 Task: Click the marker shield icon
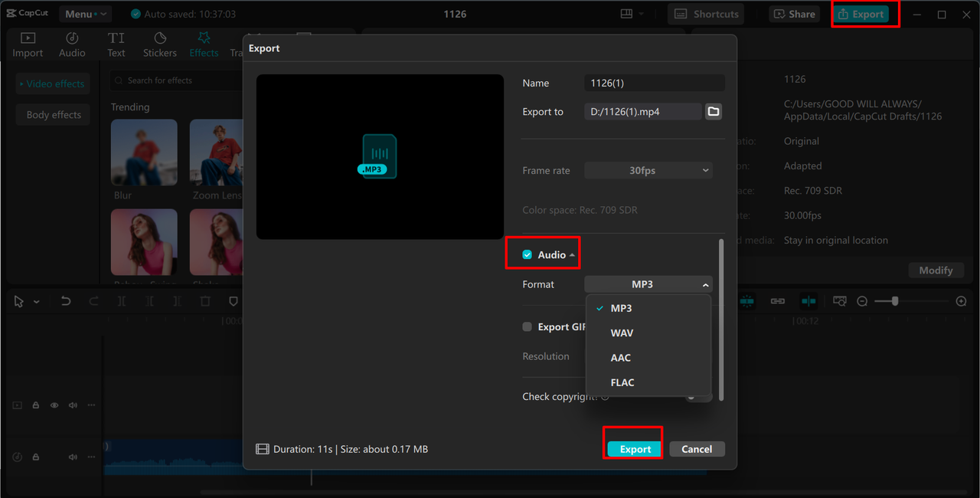click(234, 302)
